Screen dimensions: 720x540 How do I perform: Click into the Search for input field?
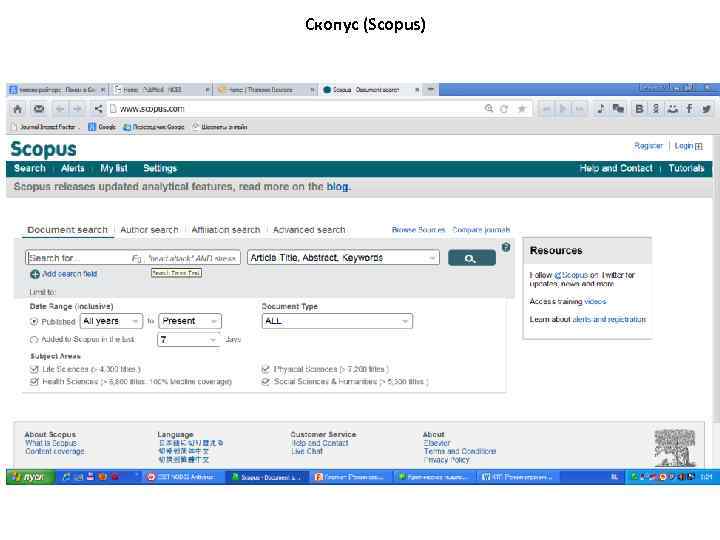pyautogui.click(x=133, y=258)
